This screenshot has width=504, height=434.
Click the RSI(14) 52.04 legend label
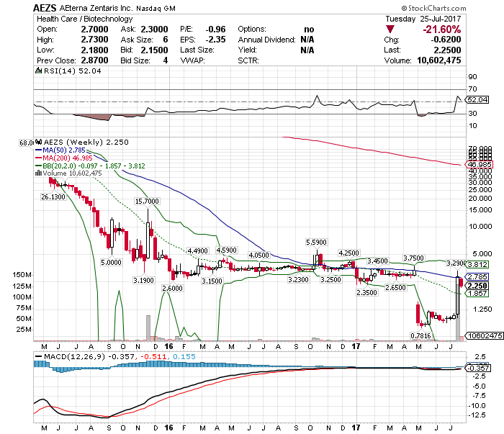(73, 71)
